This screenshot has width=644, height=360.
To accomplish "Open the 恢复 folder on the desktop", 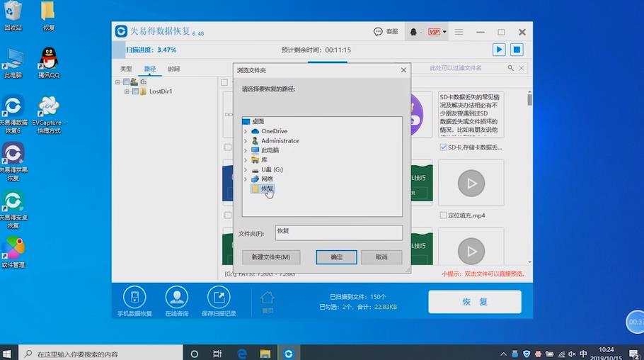I will [x=48, y=16].
